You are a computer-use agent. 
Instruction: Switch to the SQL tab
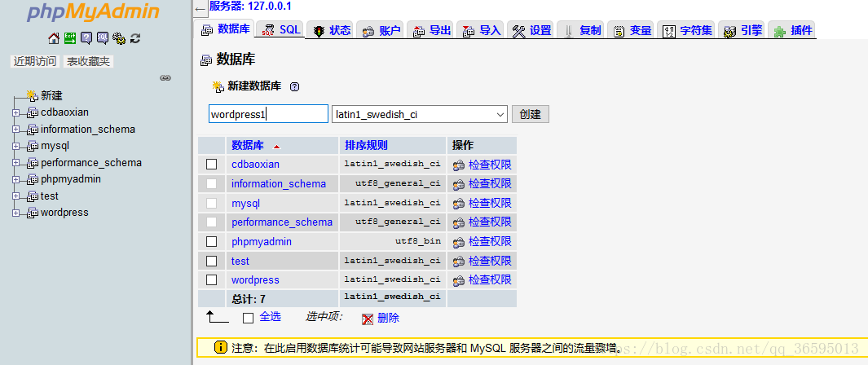(x=280, y=30)
